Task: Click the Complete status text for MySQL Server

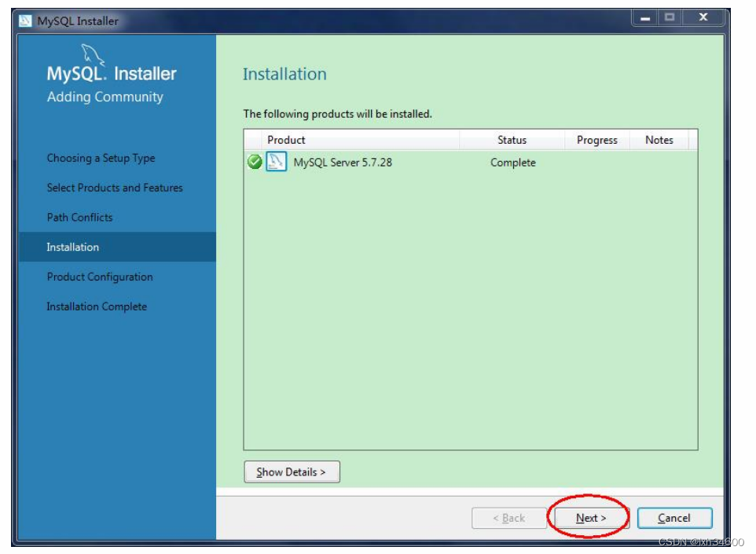Action: 514,160
